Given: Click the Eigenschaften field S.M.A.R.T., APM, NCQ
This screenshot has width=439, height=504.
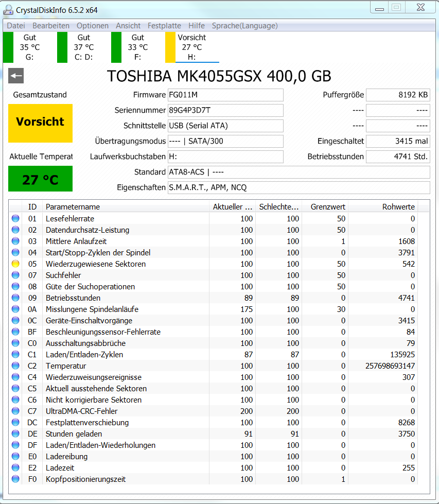Looking at the screenshot, I should pyautogui.click(x=299, y=187).
